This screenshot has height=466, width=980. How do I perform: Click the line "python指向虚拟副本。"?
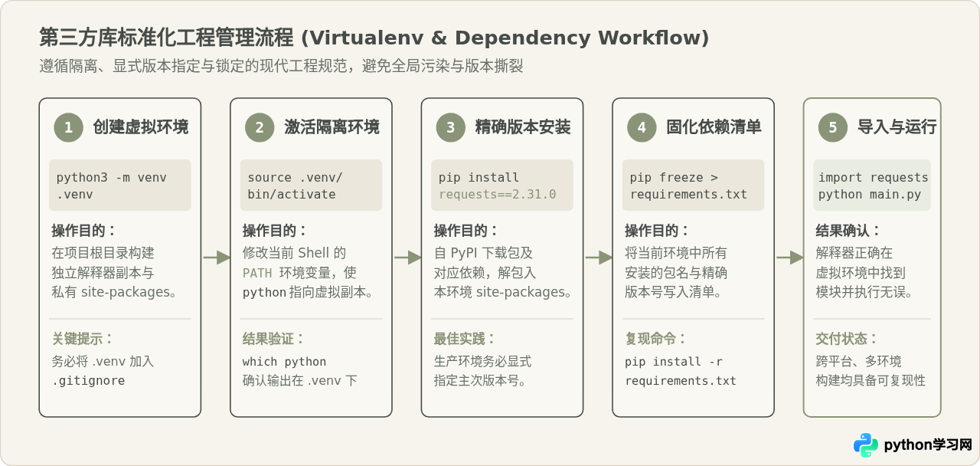click(x=308, y=292)
